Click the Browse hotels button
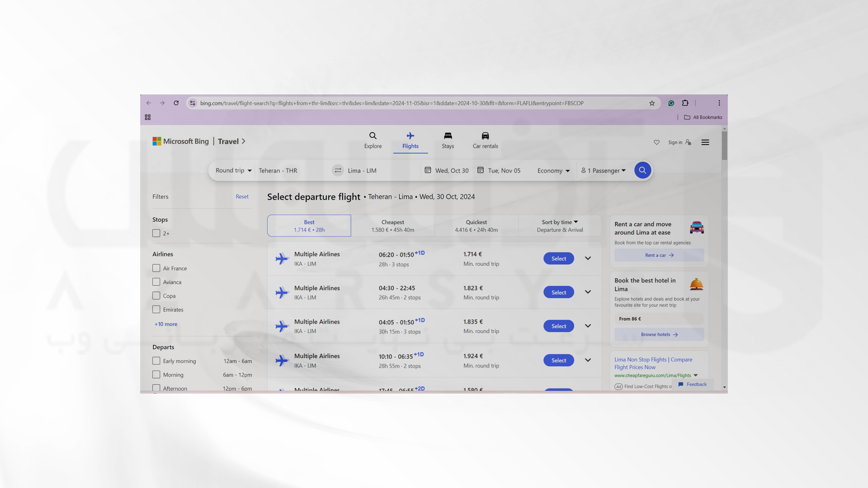Screen dimensions: 868x488 click(659, 335)
